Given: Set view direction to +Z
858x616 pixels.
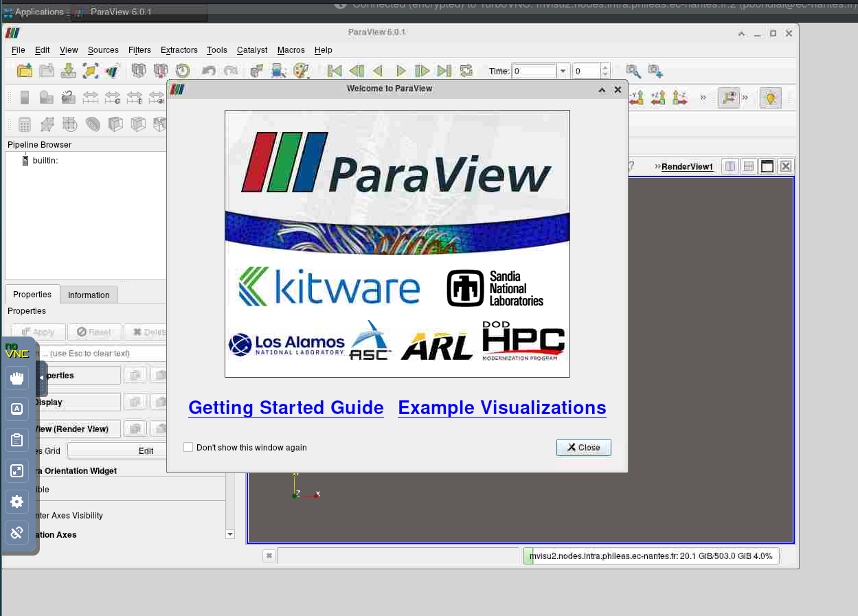Looking at the screenshot, I should pyautogui.click(x=658, y=98).
